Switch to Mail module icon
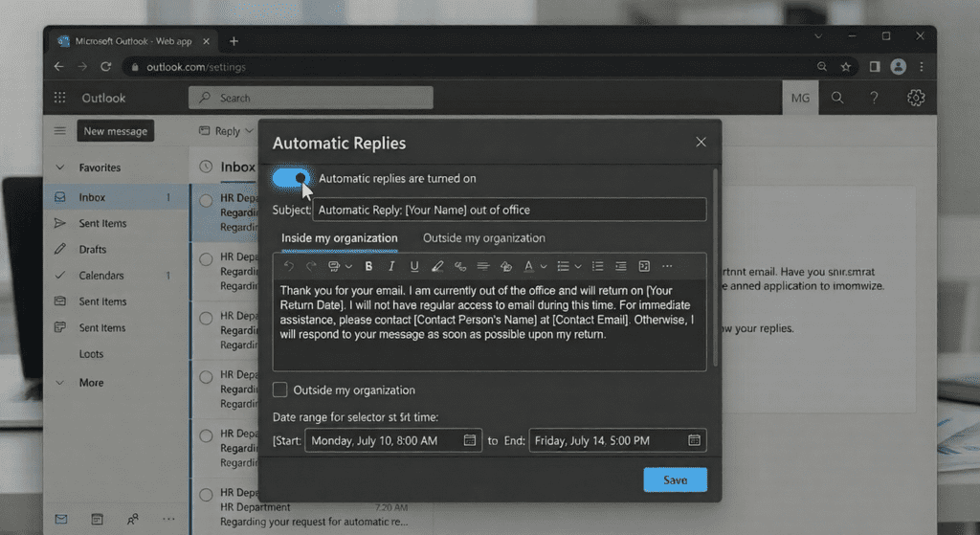Screen dimensions: 980x535 coord(60,520)
